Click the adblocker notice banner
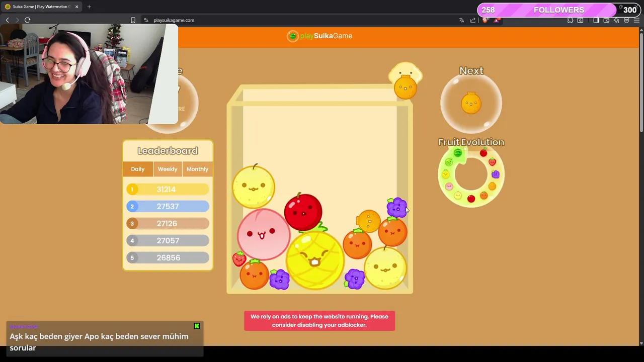 click(319, 321)
